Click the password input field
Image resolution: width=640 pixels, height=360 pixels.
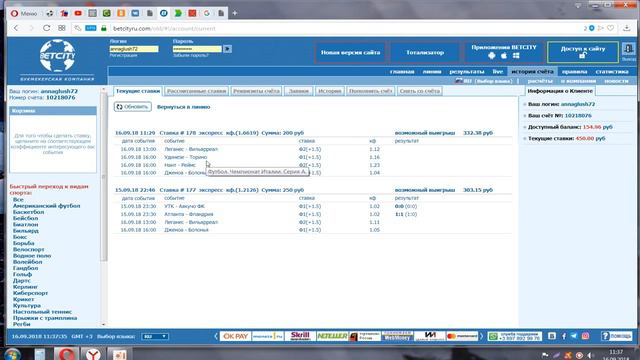(x=197, y=49)
